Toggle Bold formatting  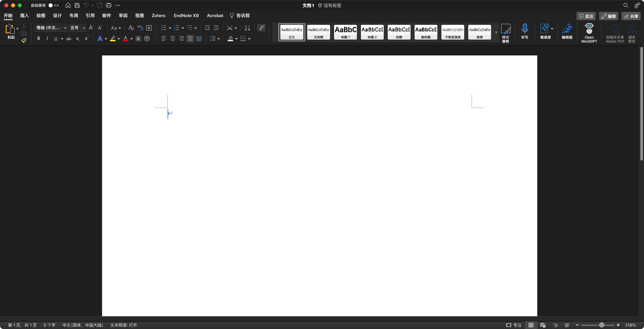click(39, 39)
